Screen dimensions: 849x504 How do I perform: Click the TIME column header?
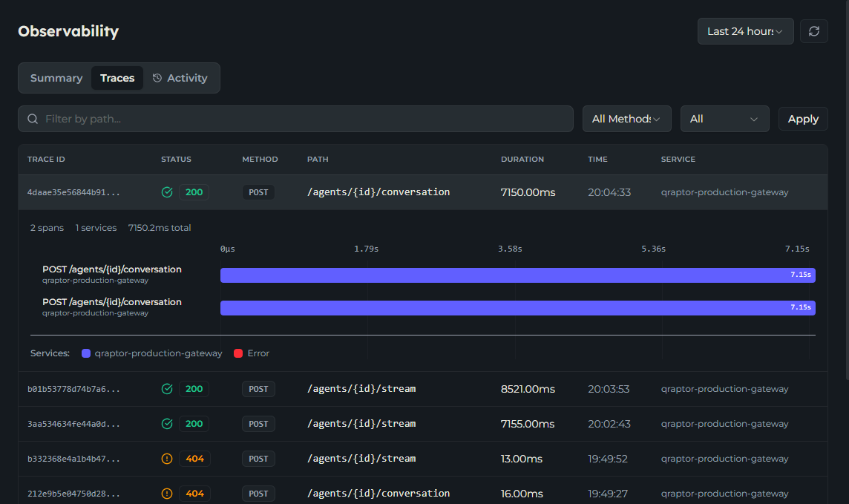click(x=597, y=159)
